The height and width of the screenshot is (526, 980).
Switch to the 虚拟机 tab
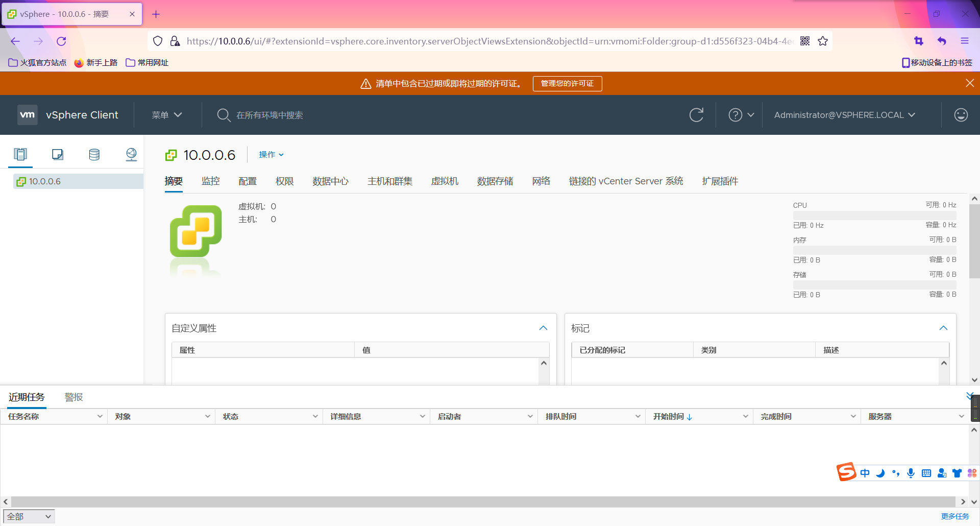[445, 181]
